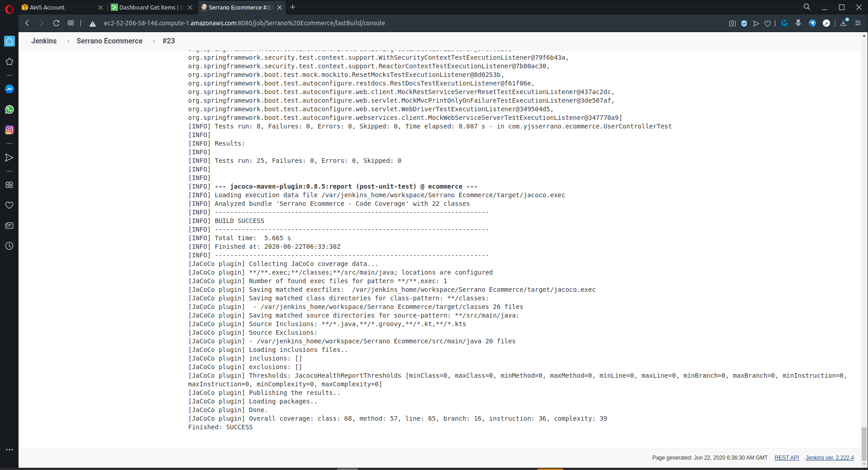Viewport: 868px width, 470px height.
Task: Click the "Loading packages.." line
Action: coord(253,401)
